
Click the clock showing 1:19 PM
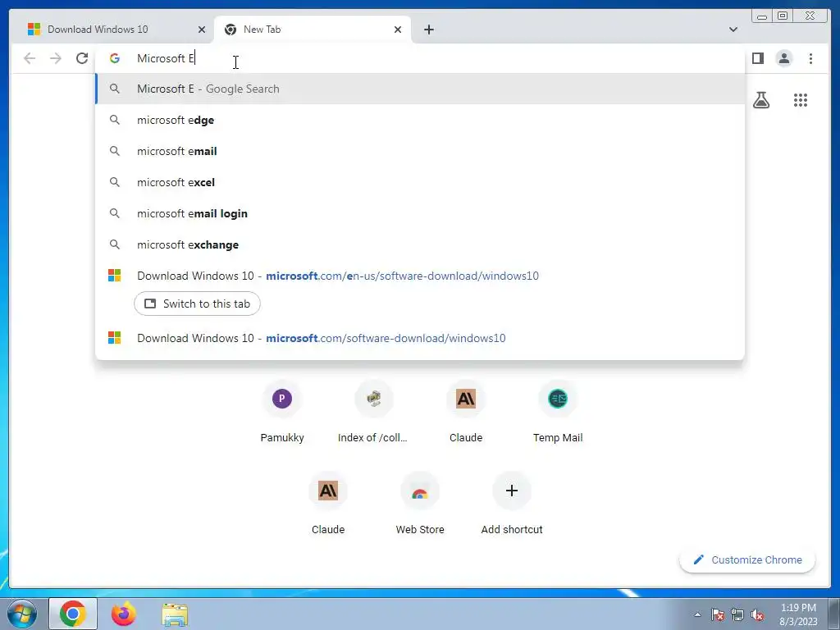point(798,614)
